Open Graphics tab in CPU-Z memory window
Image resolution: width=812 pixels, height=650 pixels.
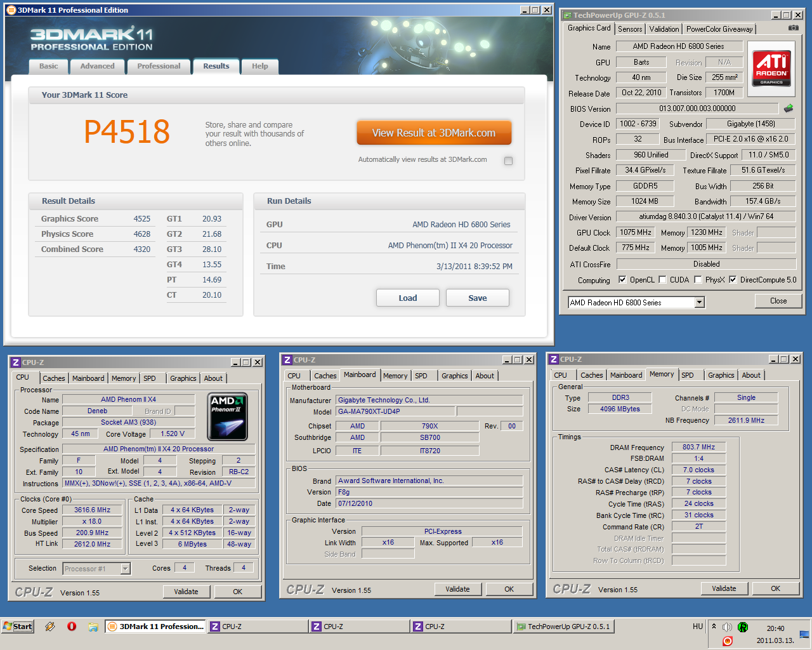tap(721, 375)
